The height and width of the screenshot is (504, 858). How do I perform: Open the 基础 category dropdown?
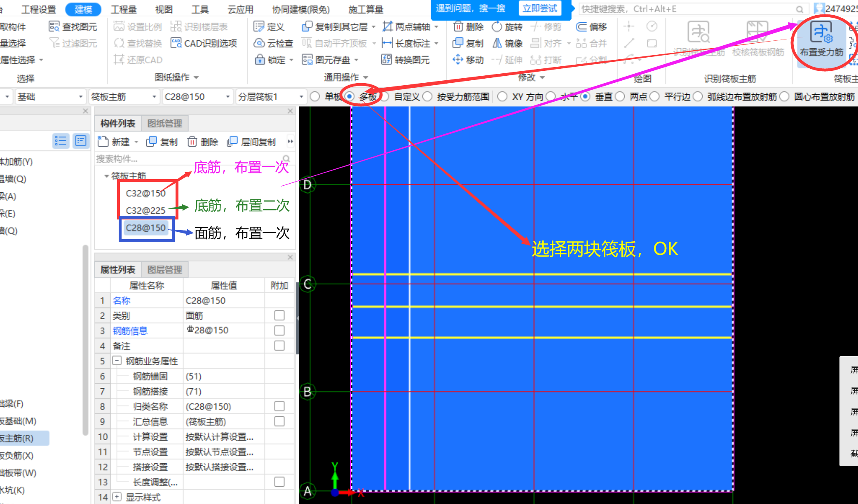click(50, 97)
